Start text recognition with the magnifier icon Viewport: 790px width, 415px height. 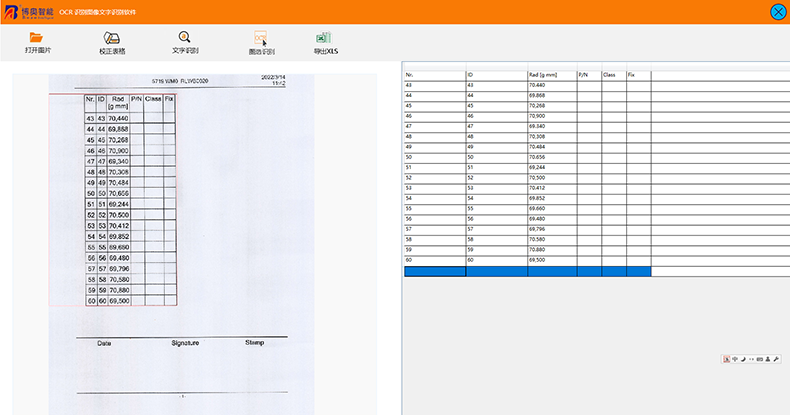[x=184, y=38]
